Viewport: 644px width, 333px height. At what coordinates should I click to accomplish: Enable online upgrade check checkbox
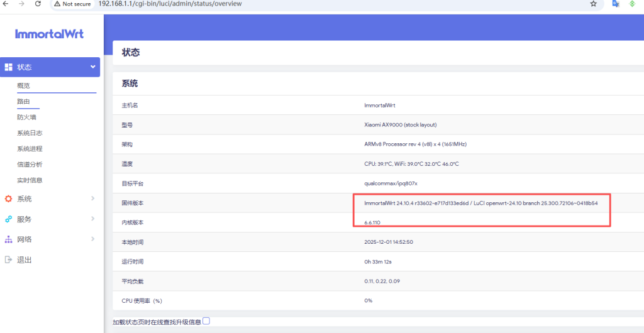click(x=206, y=321)
